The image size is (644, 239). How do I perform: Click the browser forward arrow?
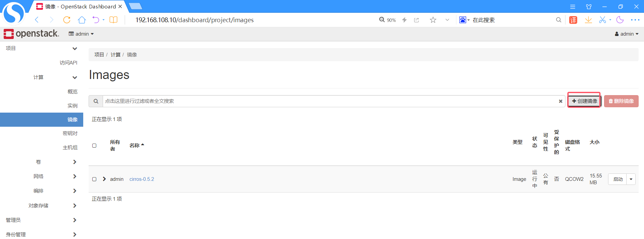point(51,20)
